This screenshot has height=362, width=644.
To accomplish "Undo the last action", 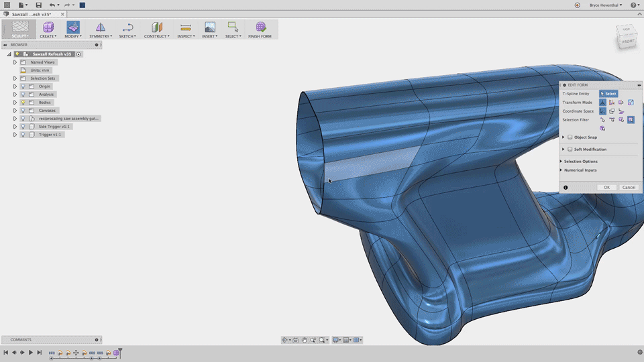I will click(52, 5).
